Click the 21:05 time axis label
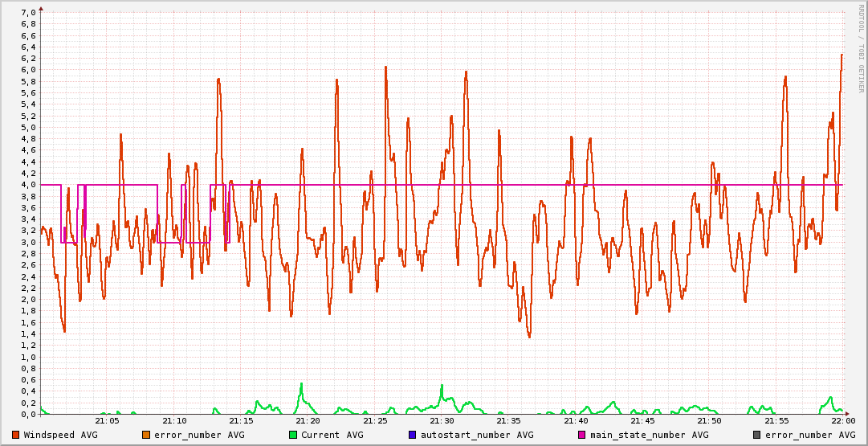The width and height of the screenshot is (868, 446). point(107,420)
